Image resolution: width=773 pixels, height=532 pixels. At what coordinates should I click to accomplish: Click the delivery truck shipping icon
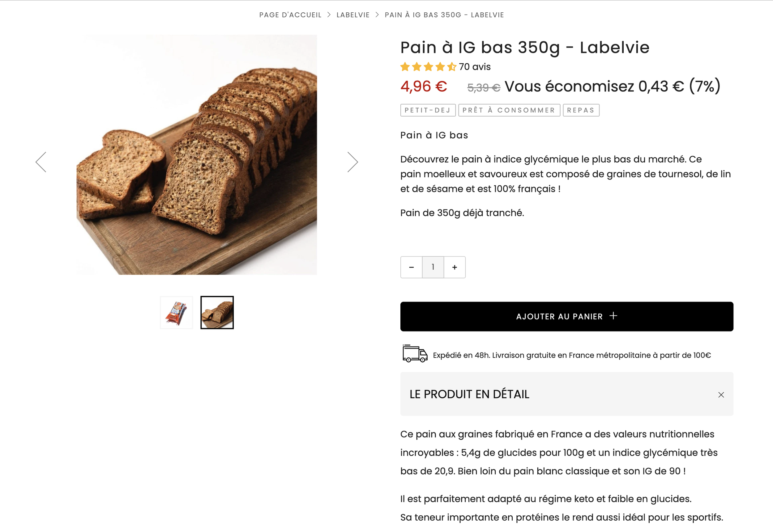pyautogui.click(x=415, y=354)
